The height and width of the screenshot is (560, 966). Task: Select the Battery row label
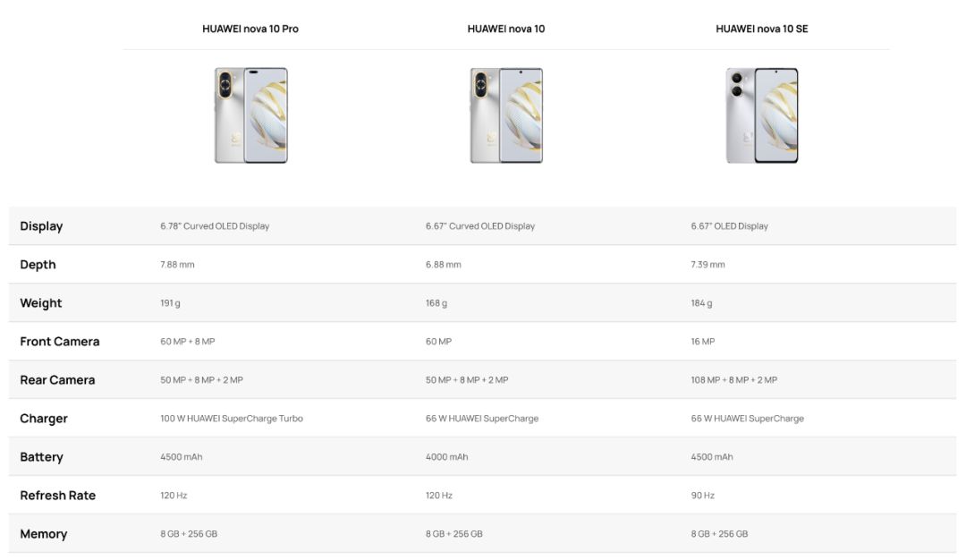(41, 457)
